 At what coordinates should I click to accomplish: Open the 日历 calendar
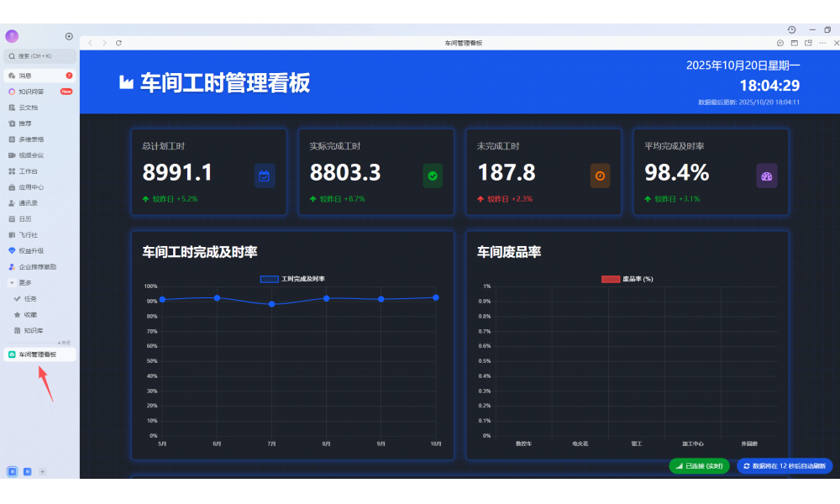[x=24, y=218]
